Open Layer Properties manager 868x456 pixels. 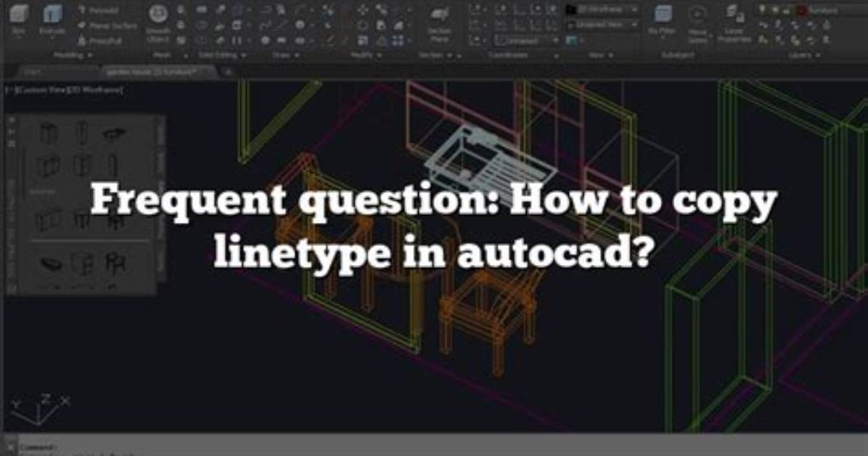click(x=734, y=23)
